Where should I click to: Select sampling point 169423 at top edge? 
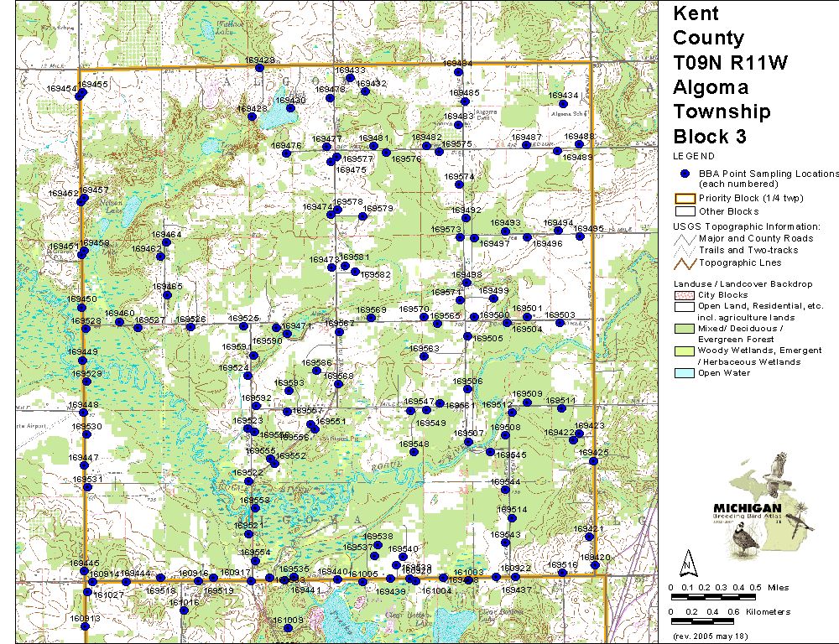click(x=259, y=68)
